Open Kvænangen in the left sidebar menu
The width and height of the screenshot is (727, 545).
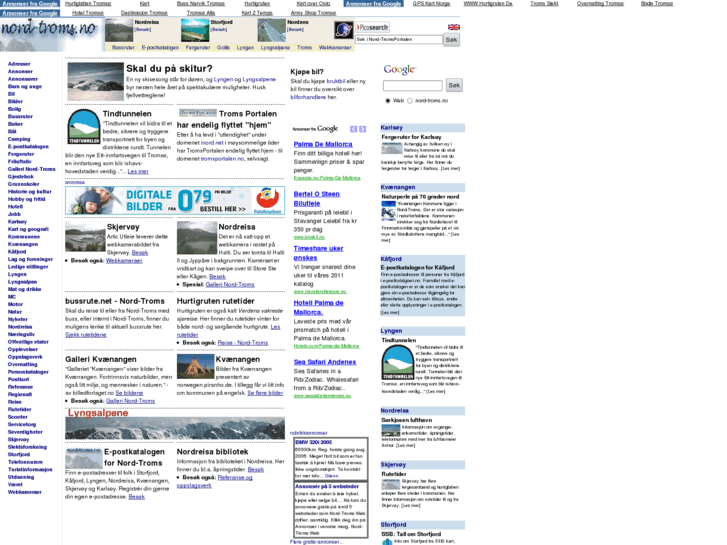23,244
